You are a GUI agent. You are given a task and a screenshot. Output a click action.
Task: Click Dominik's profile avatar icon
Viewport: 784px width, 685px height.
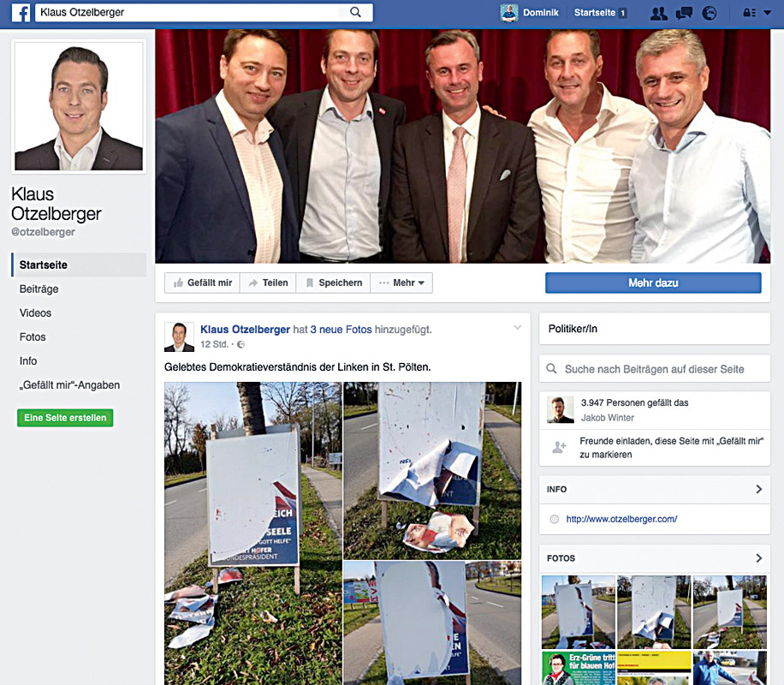click(x=509, y=13)
